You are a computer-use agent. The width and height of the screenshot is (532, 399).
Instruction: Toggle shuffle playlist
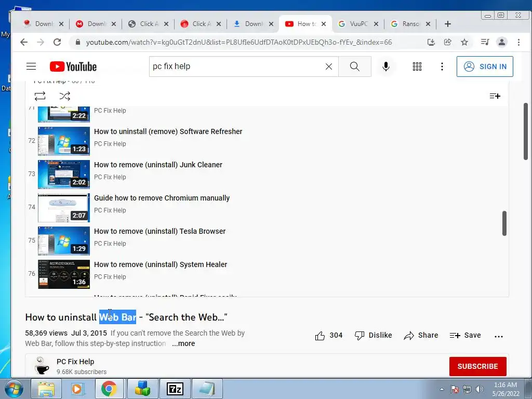coord(65,96)
